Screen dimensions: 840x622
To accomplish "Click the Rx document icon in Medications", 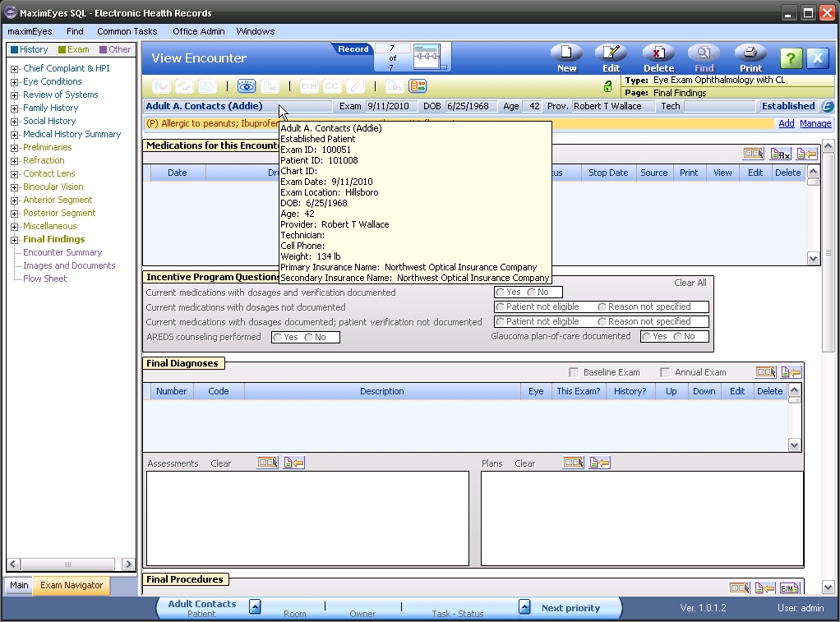I will tap(780, 154).
